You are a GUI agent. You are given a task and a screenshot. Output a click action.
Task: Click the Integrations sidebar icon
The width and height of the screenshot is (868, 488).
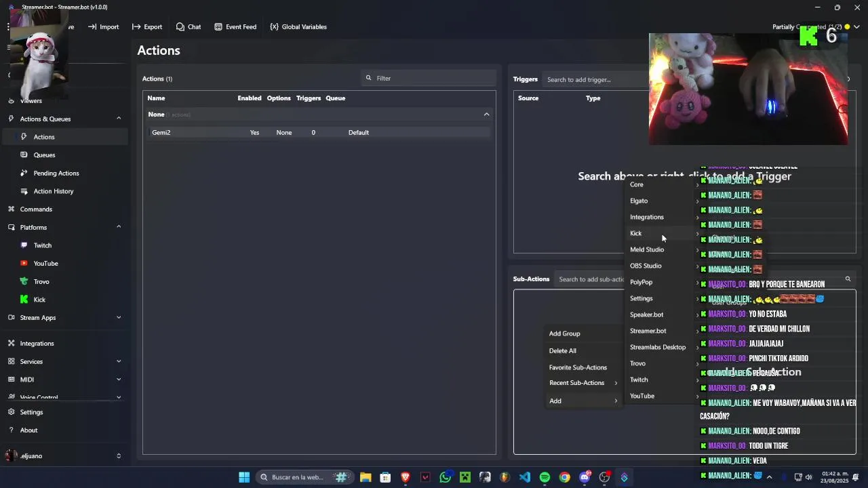[x=11, y=344]
